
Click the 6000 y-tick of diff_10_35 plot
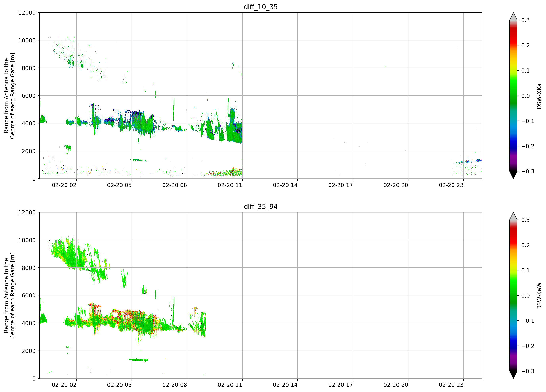coord(29,96)
